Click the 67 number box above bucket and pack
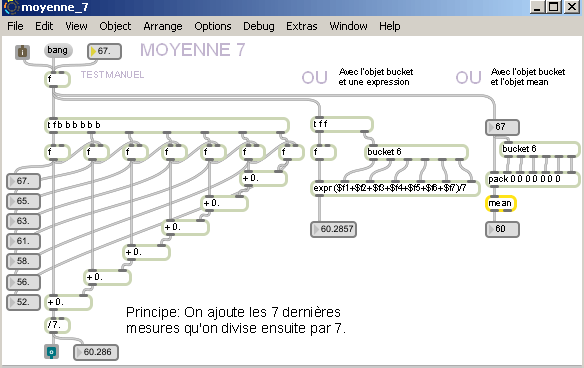 pos(502,127)
